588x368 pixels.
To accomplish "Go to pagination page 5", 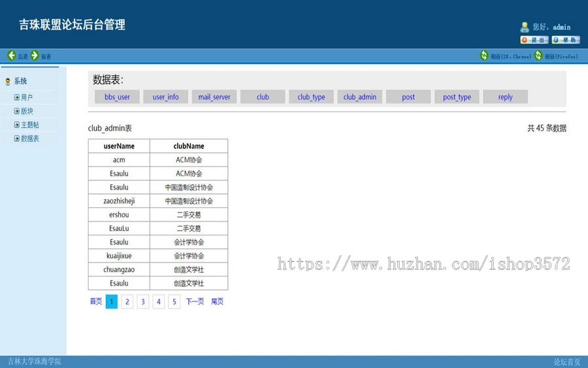I will coord(174,301).
